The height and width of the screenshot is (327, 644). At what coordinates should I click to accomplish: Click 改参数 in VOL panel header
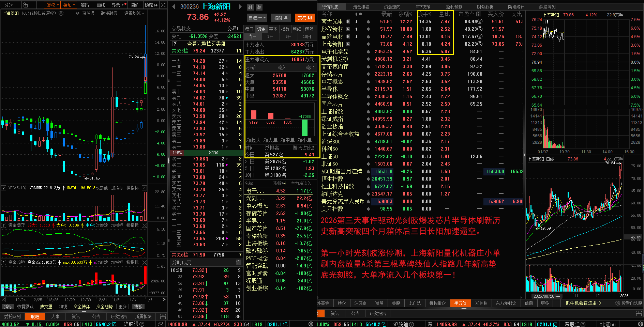[101, 188]
